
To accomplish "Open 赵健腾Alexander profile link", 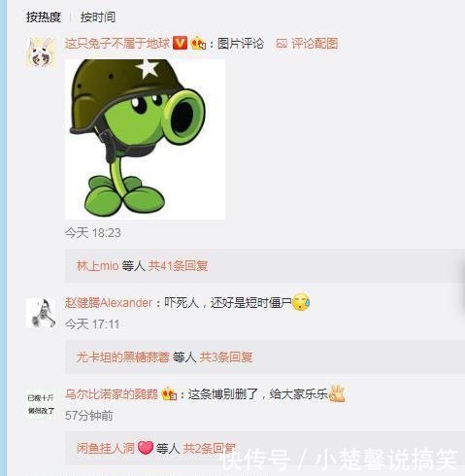I will click(109, 303).
